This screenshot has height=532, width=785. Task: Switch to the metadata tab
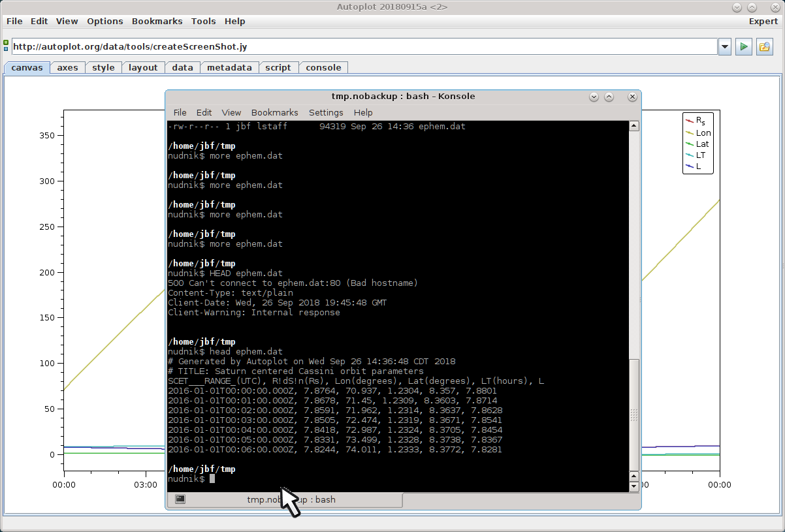tap(229, 67)
